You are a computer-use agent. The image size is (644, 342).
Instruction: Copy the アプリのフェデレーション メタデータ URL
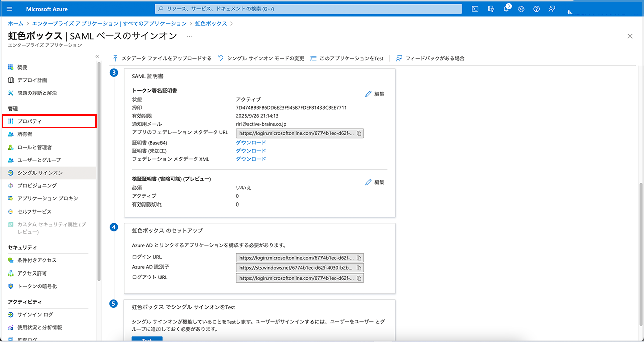359,133
